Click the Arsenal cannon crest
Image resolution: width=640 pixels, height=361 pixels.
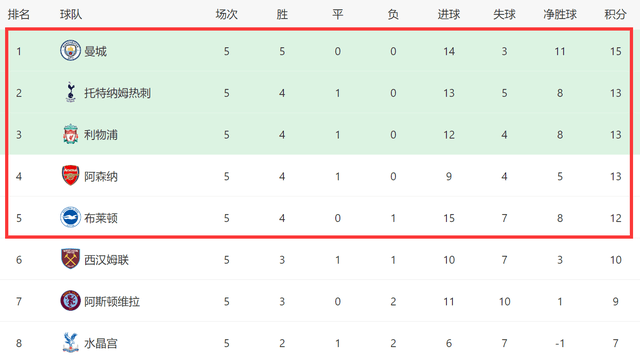(70, 176)
